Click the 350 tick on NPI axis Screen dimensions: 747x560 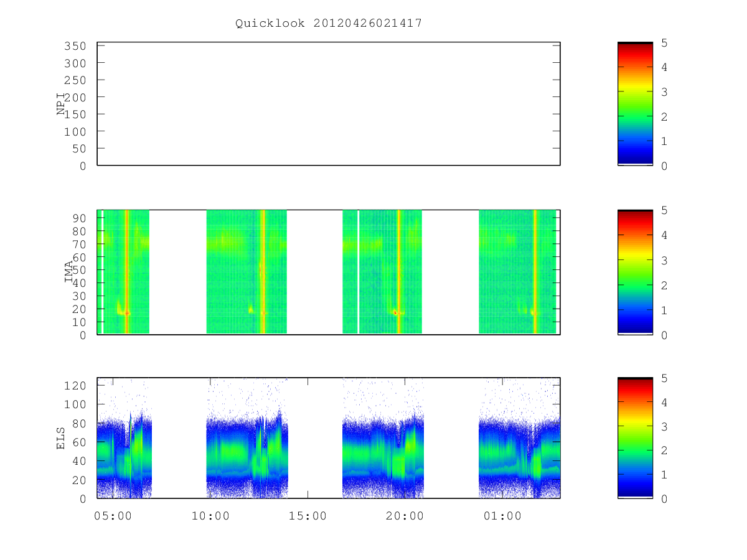tap(75, 46)
